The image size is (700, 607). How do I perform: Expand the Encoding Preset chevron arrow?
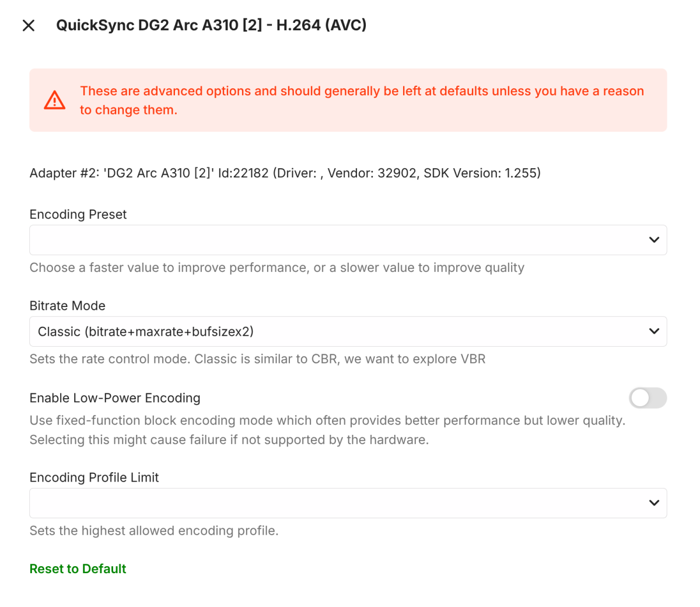(654, 240)
